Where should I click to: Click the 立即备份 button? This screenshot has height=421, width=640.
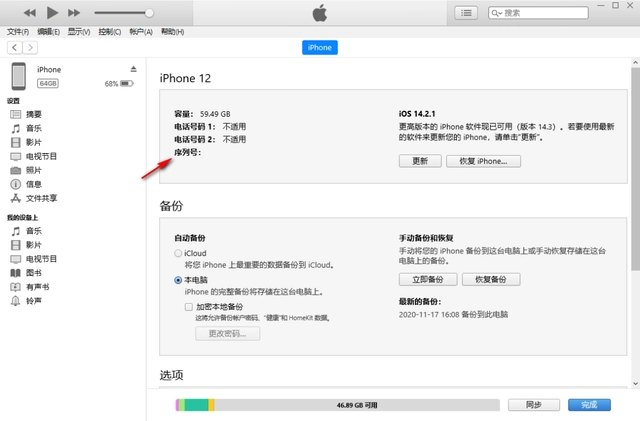[428, 279]
